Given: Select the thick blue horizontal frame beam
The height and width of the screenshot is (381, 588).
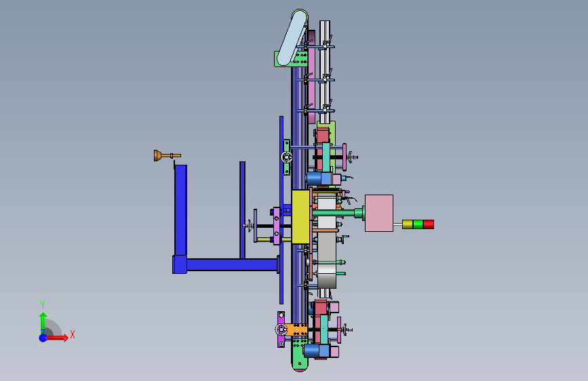Looking at the screenshot, I should (232, 264).
